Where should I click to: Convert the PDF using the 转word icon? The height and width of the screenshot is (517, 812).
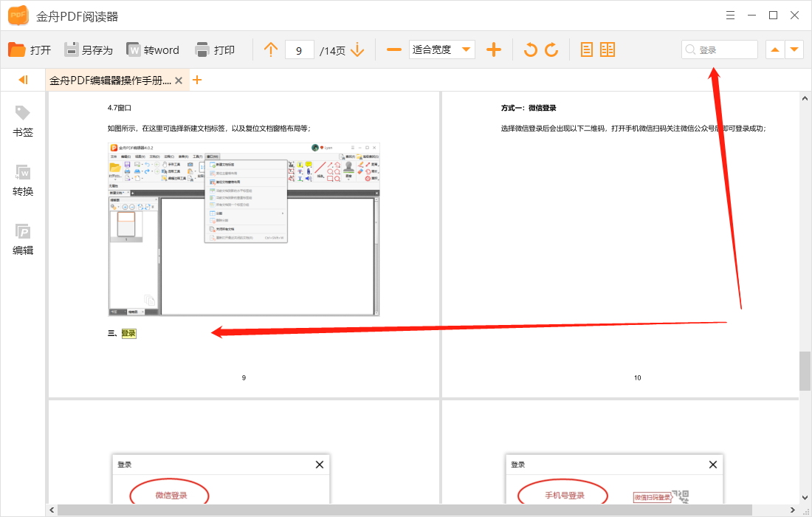pos(153,49)
